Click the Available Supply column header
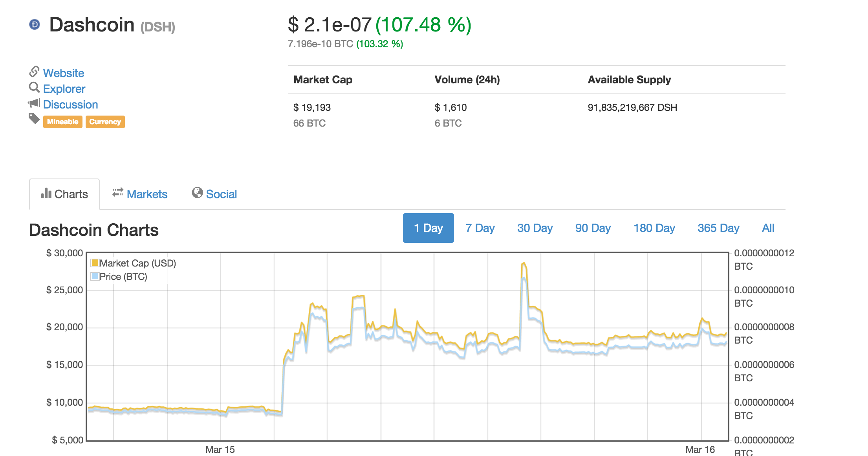 [629, 80]
